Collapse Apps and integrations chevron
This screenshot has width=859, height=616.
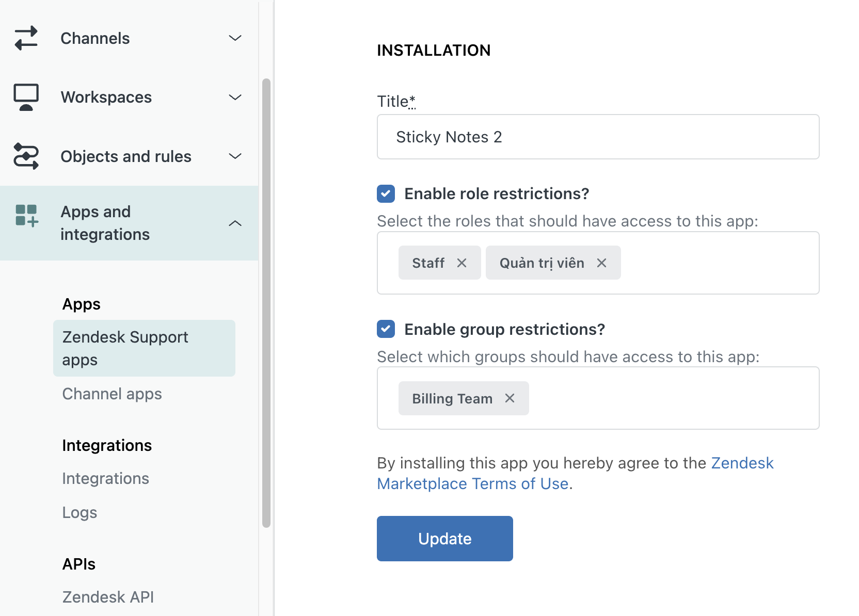[235, 223]
